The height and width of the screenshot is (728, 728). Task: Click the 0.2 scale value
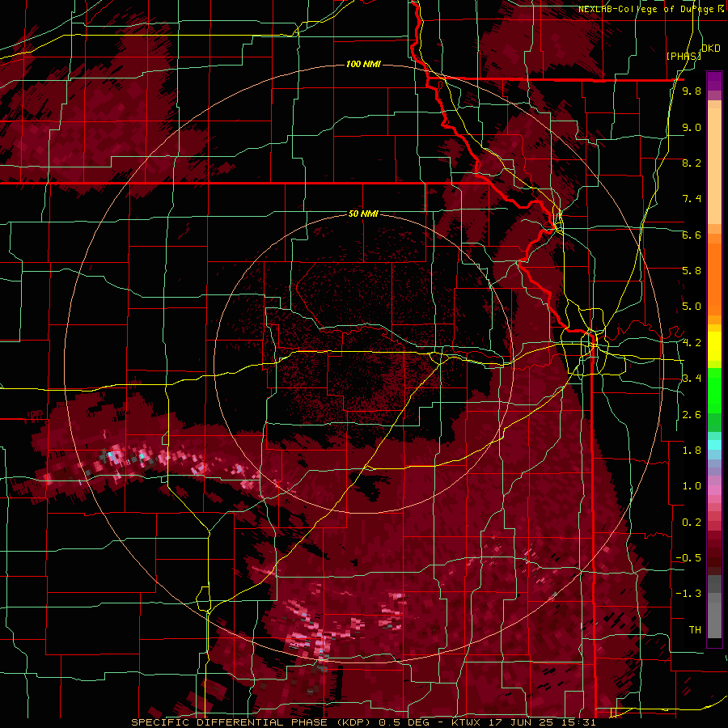(692, 523)
